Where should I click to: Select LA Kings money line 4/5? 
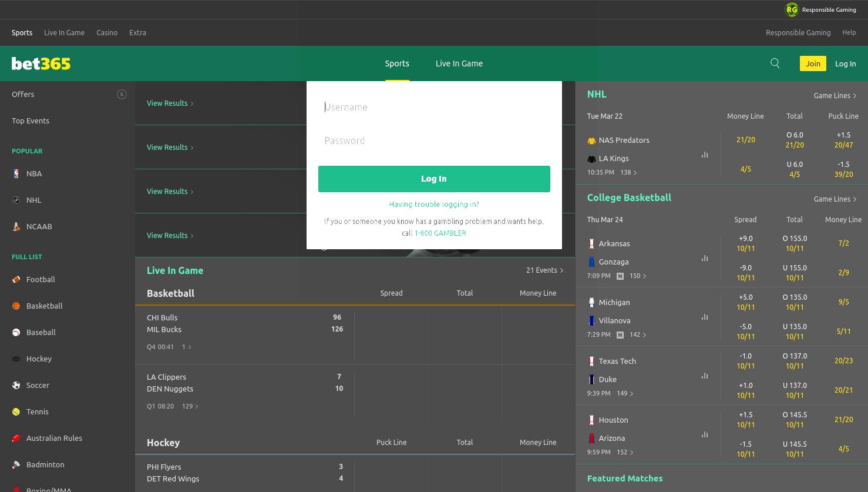tap(745, 169)
